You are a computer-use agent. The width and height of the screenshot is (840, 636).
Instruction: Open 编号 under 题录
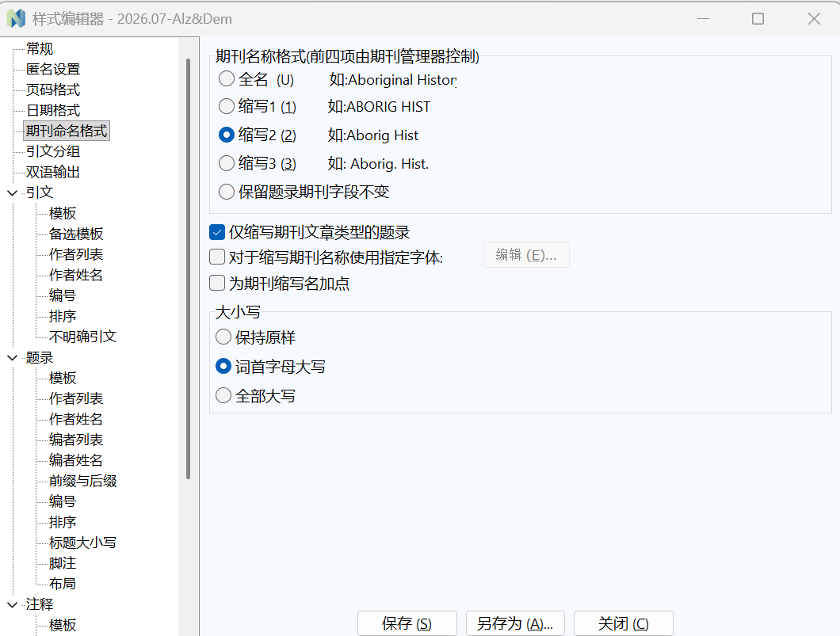tap(63, 501)
